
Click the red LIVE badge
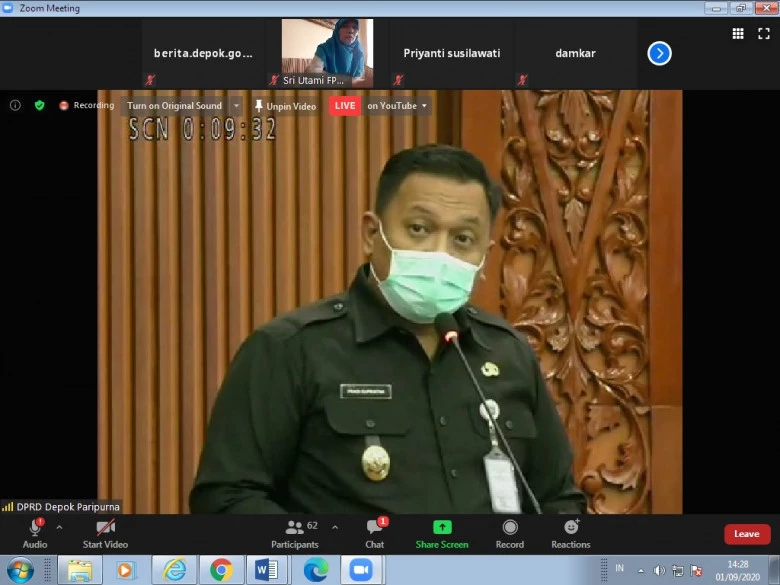click(x=345, y=105)
